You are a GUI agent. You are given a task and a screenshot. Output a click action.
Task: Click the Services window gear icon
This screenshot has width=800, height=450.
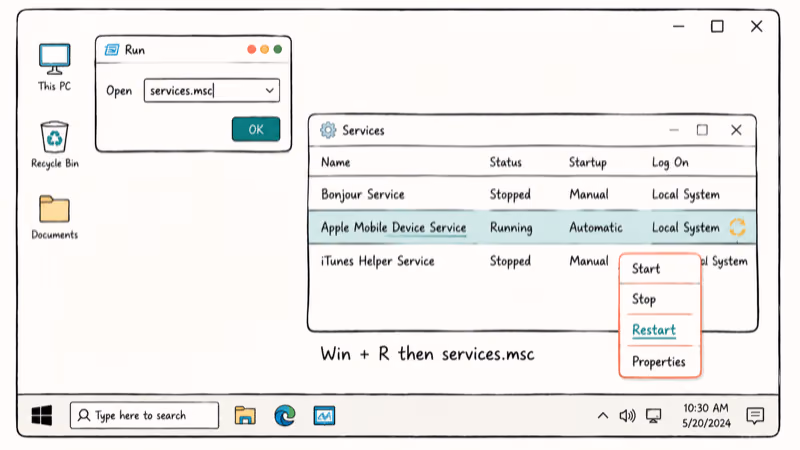tap(328, 130)
